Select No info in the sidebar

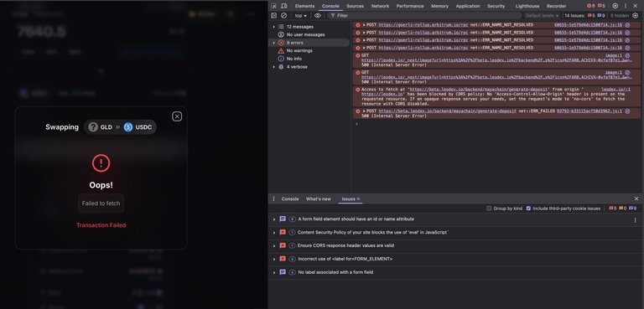(294, 59)
